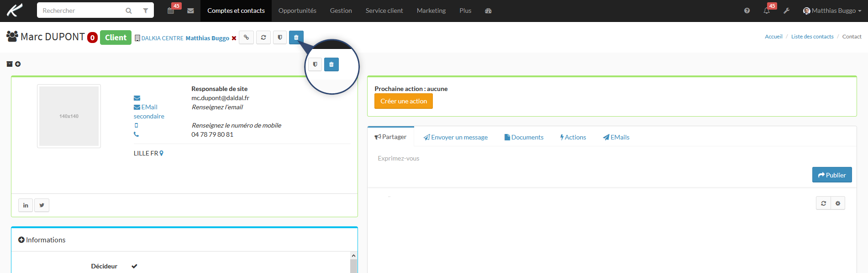Click the red 0 counter badge
The height and width of the screenshot is (273, 868).
pos(92,37)
